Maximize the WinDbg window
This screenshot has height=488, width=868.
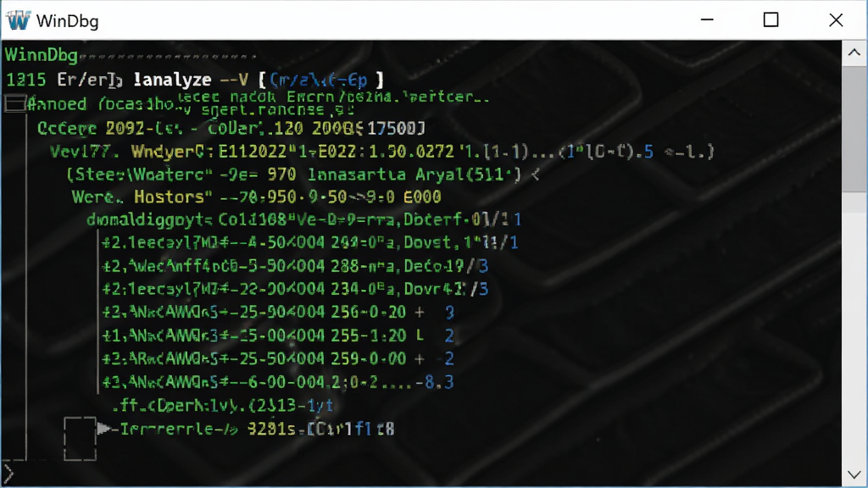click(x=771, y=20)
